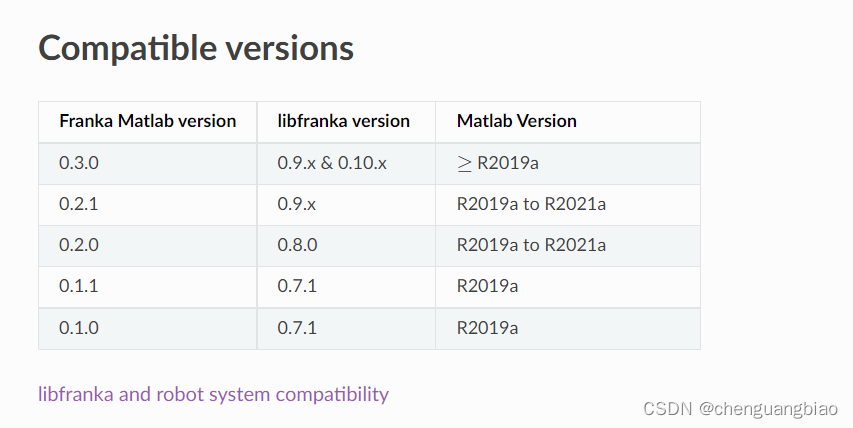Select the 0.1.1 Franka Matlab version cell
Screen dimensions: 853x428
(x=79, y=286)
